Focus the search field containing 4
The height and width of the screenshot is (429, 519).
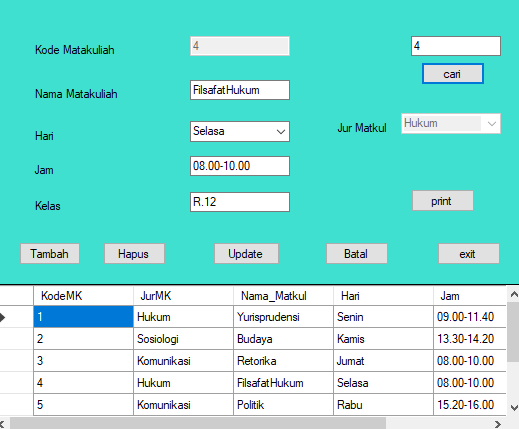(456, 46)
